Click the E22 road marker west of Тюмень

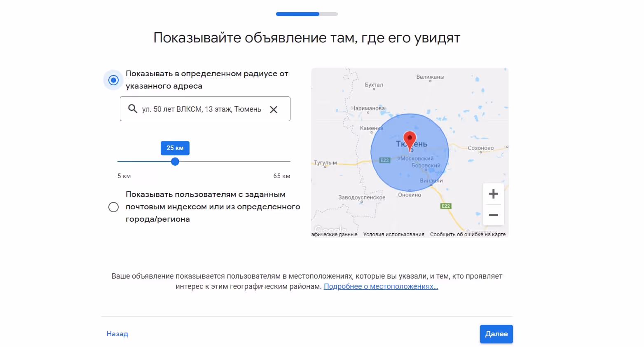pos(384,160)
